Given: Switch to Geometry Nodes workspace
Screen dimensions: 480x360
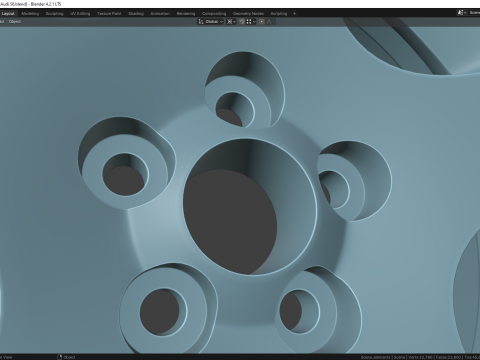Looking at the screenshot, I should pos(248,14).
